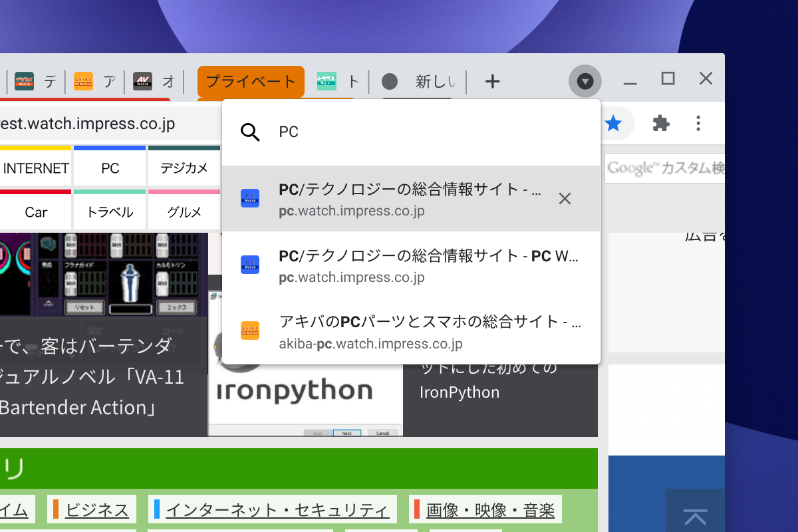The image size is (798, 532).
Task: Close the first tab result with its X
Action: coord(565,198)
